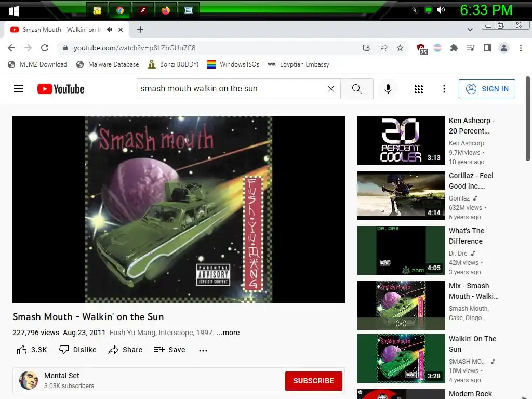This screenshot has height=399, width=532.
Task: Click the video player album art
Action: coord(179,209)
